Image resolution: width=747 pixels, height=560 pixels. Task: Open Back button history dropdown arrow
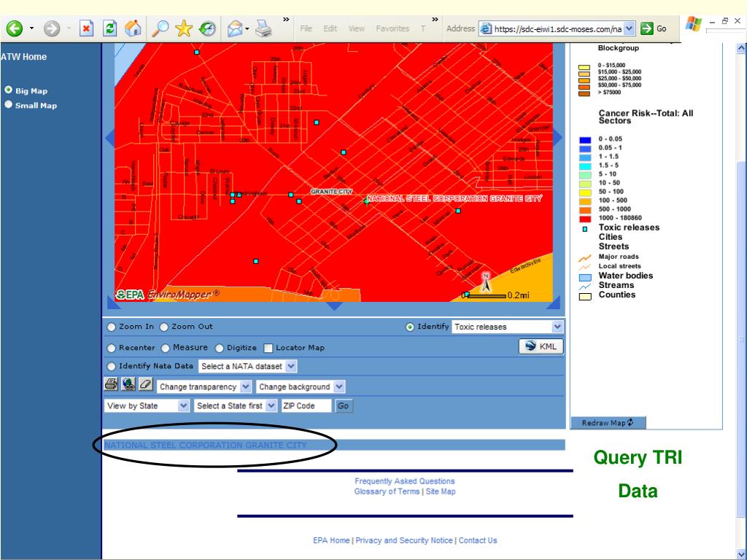pyautogui.click(x=32, y=28)
